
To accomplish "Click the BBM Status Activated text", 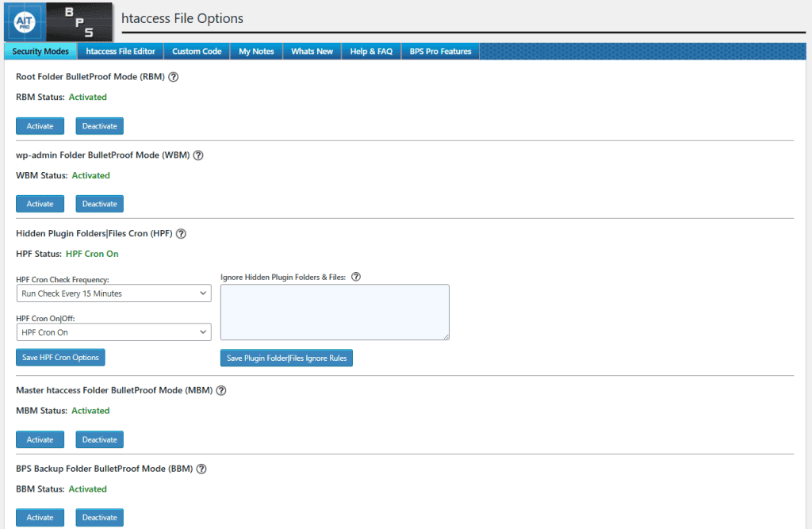I will click(87, 489).
